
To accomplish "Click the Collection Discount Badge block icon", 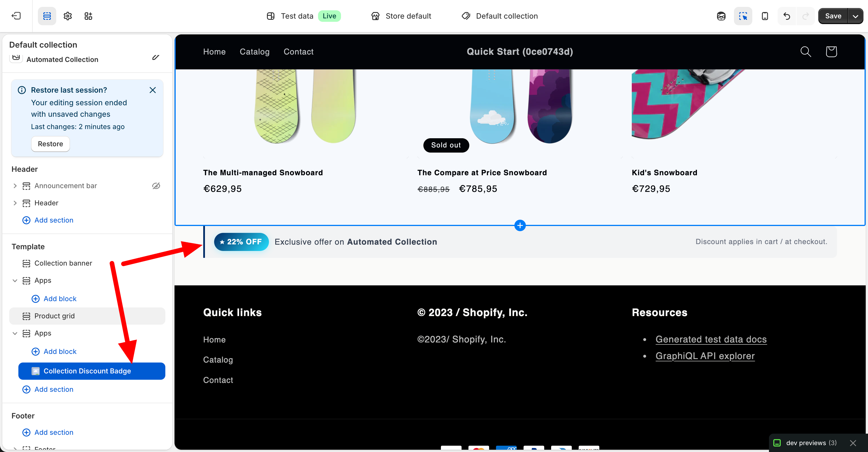I will coord(35,371).
